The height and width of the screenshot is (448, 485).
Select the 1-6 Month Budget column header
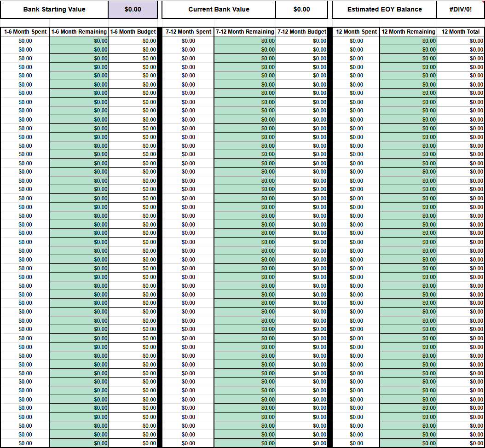133,32
